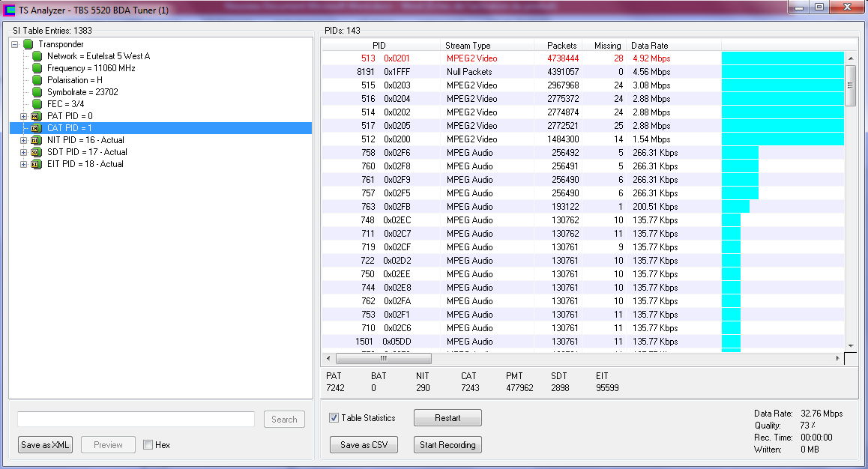
Task: Click the search text input field
Action: [x=136, y=419]
